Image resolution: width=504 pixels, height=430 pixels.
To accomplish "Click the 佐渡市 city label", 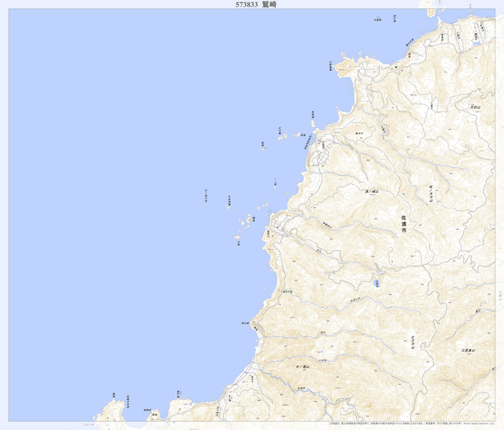I will click(404, 224).
